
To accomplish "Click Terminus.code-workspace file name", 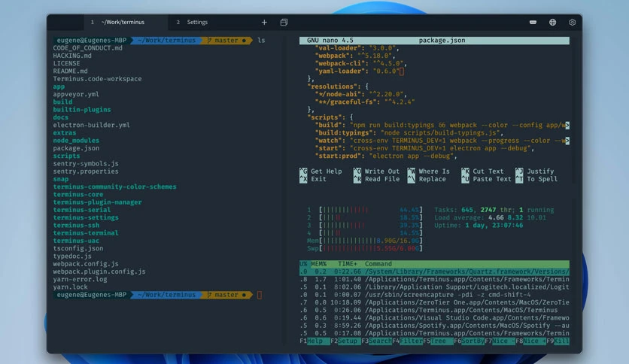I will (98, 79).
